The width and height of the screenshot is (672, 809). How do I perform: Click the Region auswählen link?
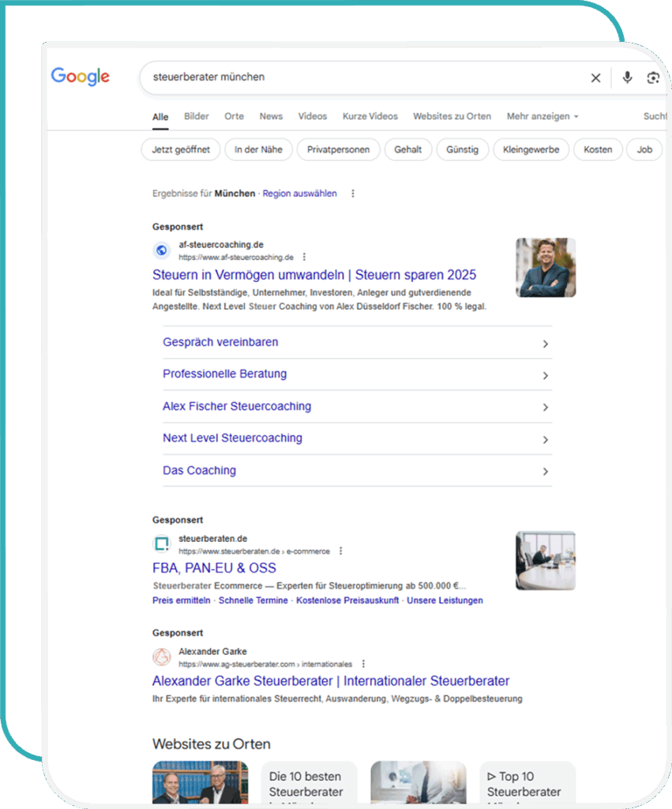click(299, 194)
